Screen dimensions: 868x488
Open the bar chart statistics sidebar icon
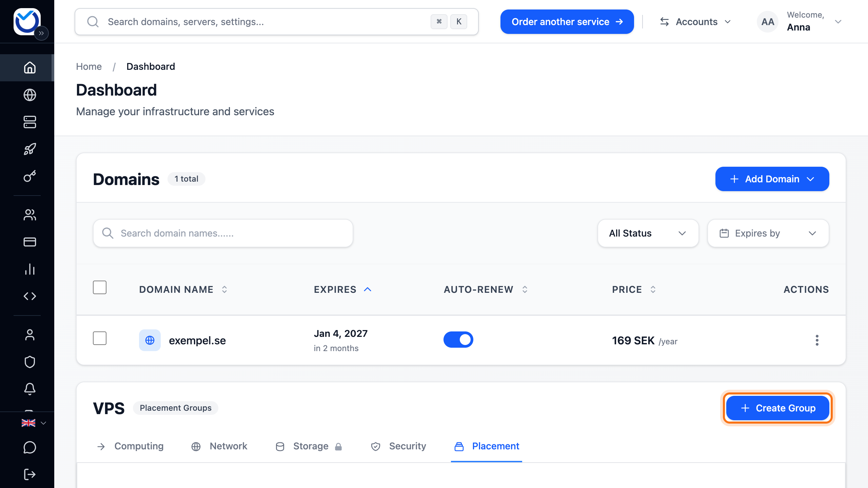[x=30, y=269]
